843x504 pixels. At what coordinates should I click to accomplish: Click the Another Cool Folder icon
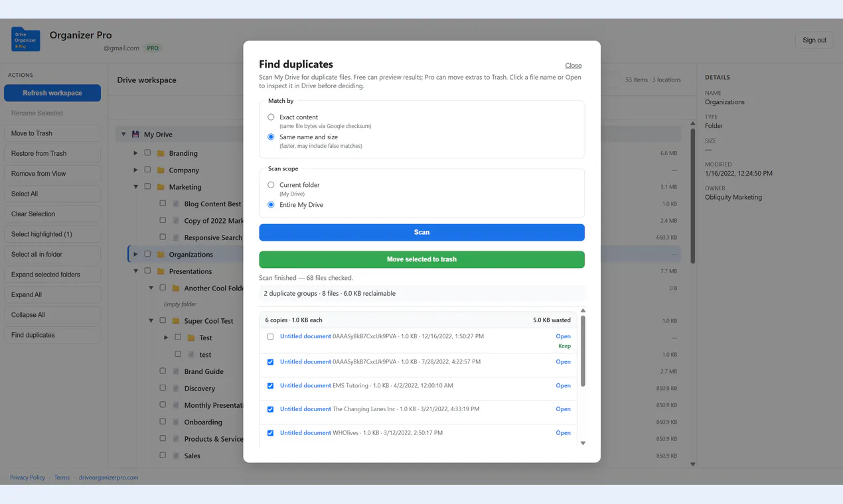pyautogui.click(x=176, y=288)
